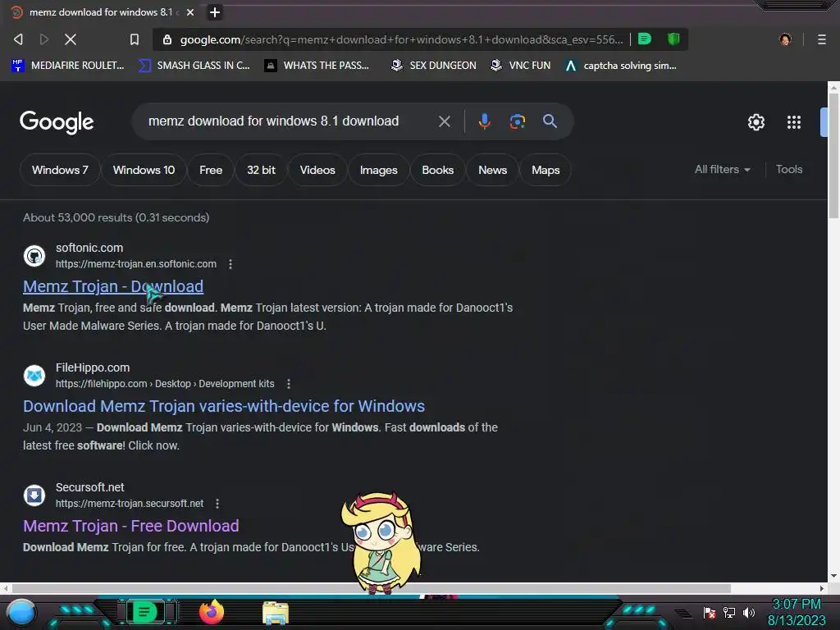Click the vertical scrollbar thumb
The height and width of the screenshot is (630, 840).
pyautogui.click(x=833, y=155)
